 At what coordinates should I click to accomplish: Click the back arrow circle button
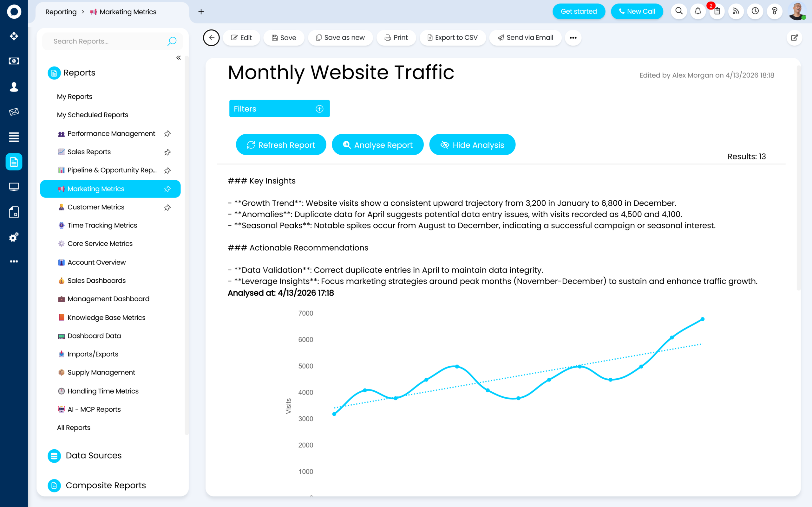tap(211, 38)
